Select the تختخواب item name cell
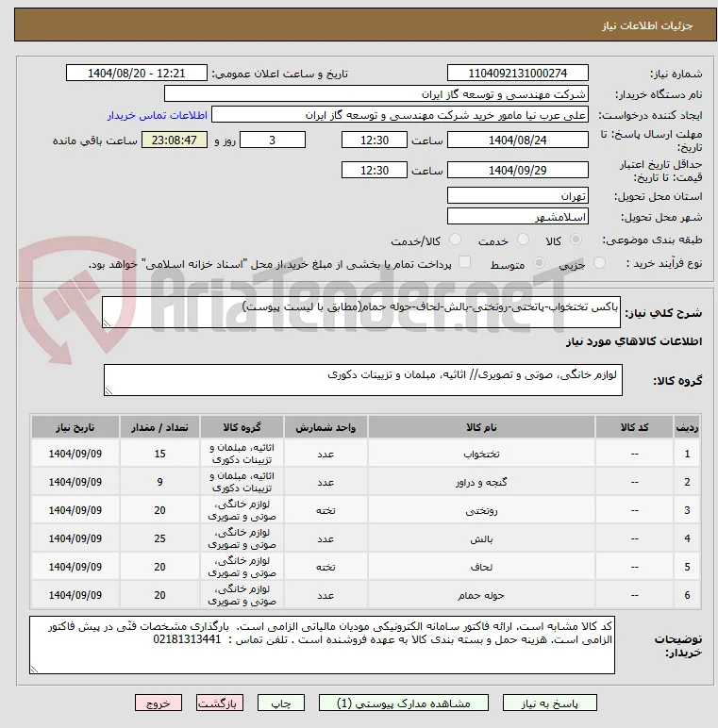718x728 pixels. [481, 454]
